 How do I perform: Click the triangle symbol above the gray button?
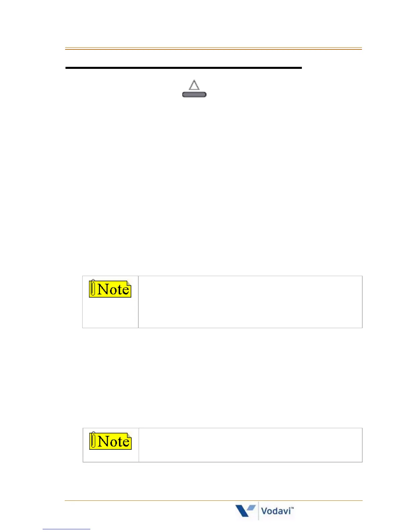pos(194,85)
